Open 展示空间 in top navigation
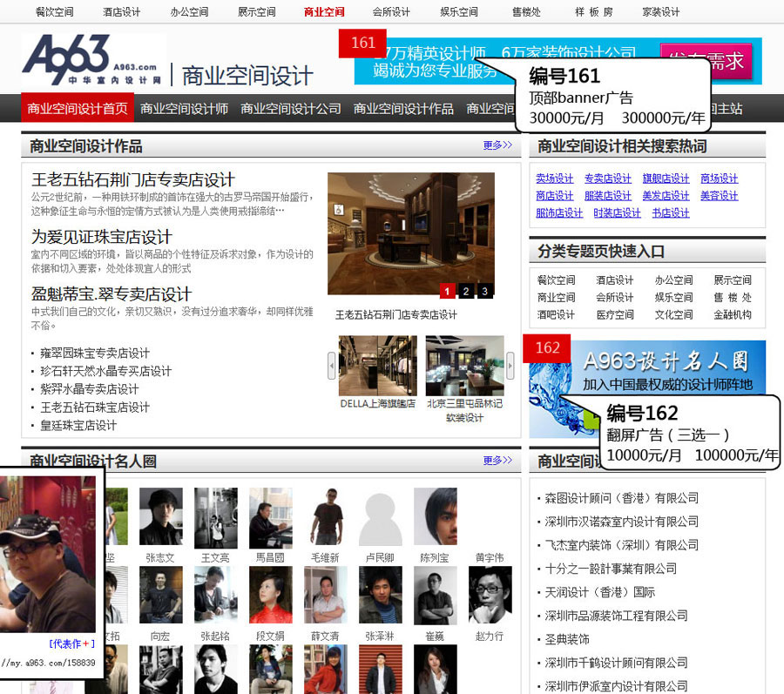Viewport: 784px width, 694px height. point(256,11)
